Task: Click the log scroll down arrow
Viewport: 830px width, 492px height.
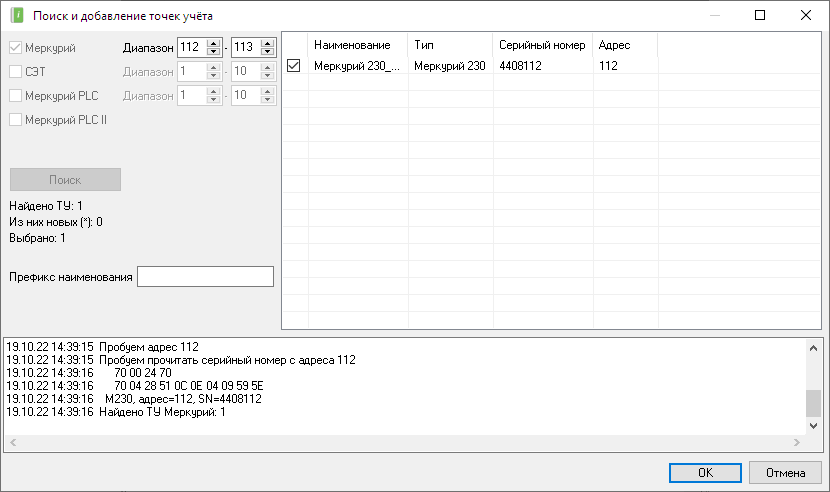Action: tap(814, 426)
